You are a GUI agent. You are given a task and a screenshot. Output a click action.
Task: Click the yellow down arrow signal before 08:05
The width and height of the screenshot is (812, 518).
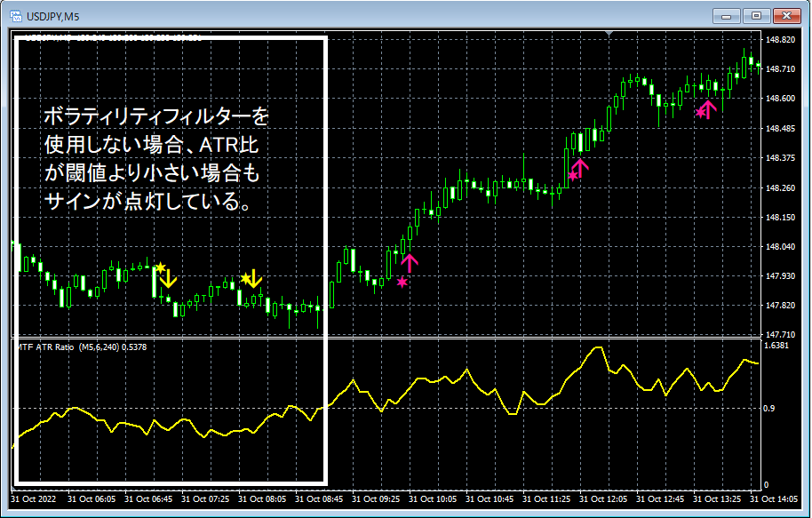click(253, 279)
